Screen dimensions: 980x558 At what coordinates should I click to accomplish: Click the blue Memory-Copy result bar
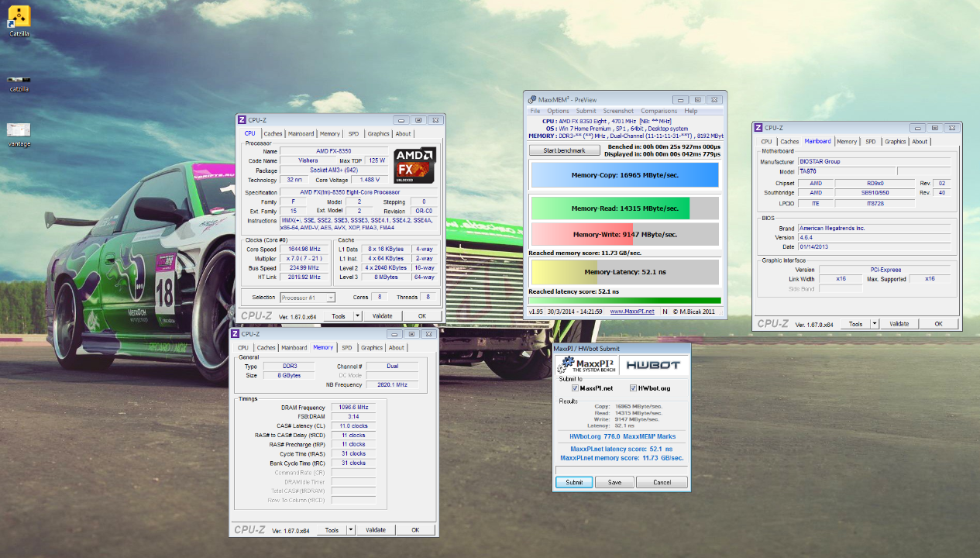click(x=624, y=175)
